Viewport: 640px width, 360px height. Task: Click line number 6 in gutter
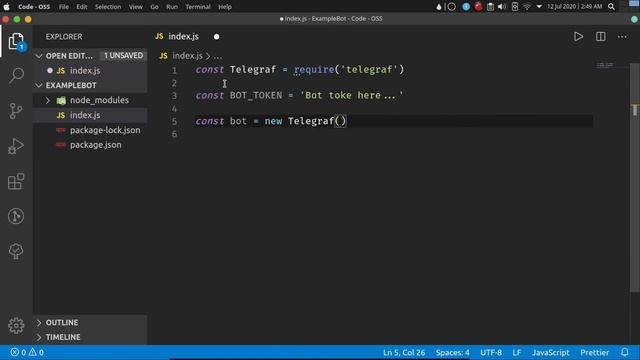pos(174,134)
